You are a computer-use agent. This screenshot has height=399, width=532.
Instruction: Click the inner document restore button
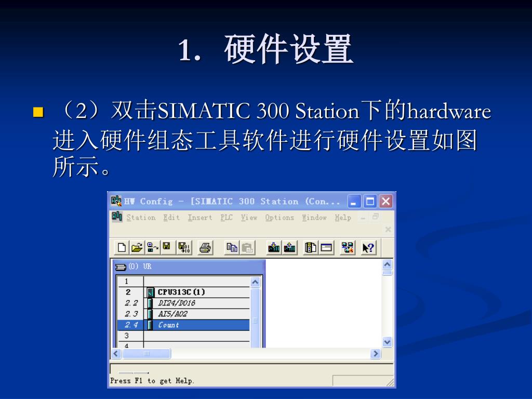click(x=375, y=217)
